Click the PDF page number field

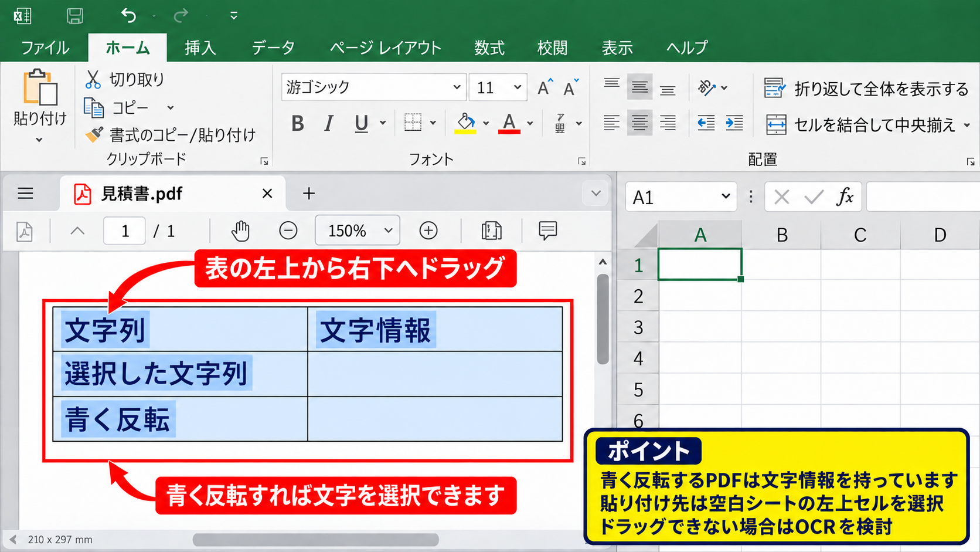(125, 231)
